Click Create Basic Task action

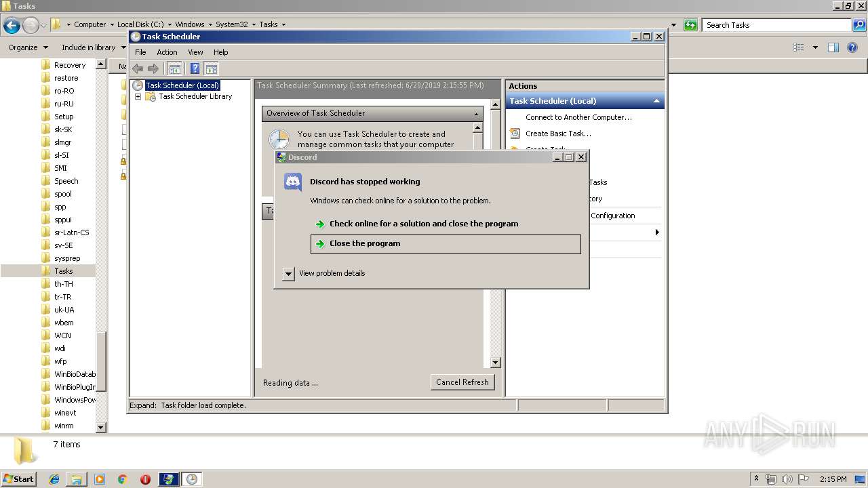(x=558, y=134)
